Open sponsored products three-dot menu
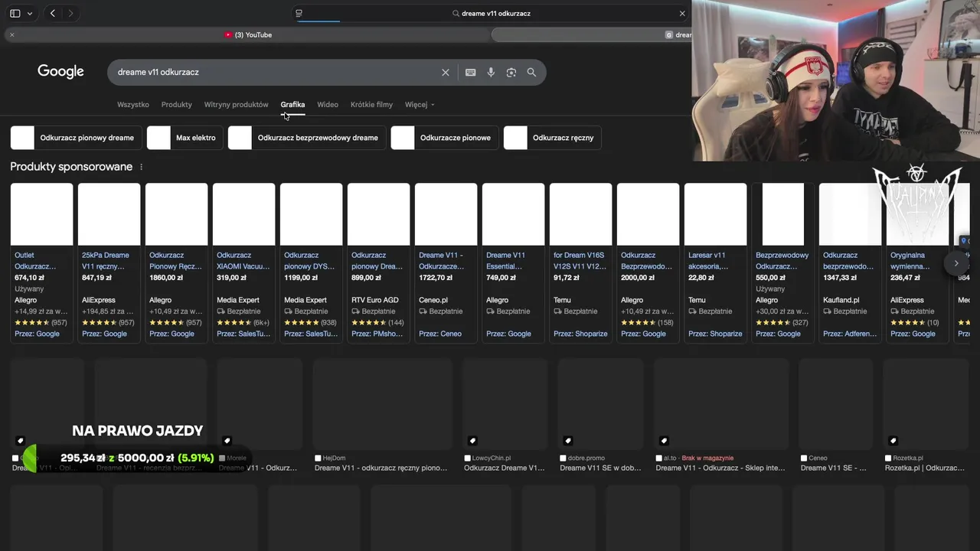980x551 pixels. point(141,167)
